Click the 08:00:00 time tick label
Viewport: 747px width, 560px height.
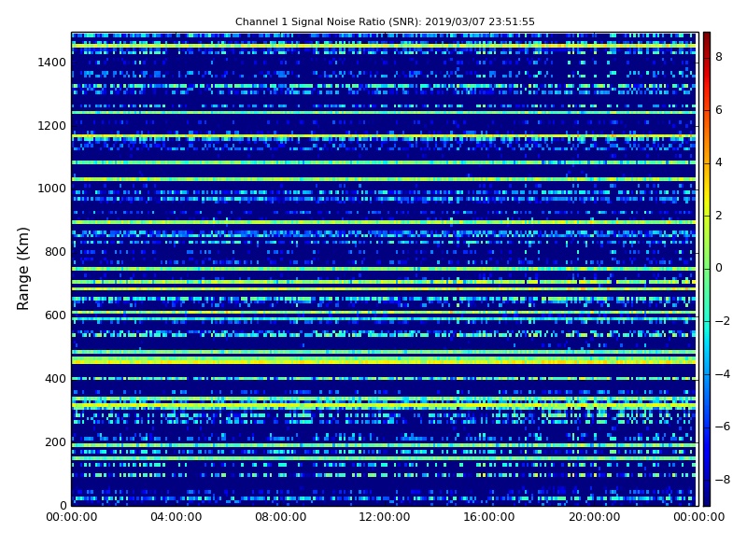click(x=281, y=517)
